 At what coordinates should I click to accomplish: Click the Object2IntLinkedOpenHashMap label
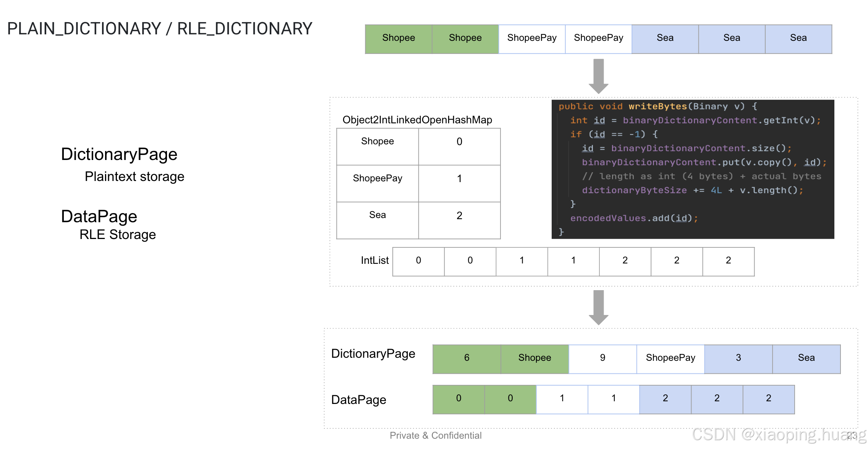[417, 120]
